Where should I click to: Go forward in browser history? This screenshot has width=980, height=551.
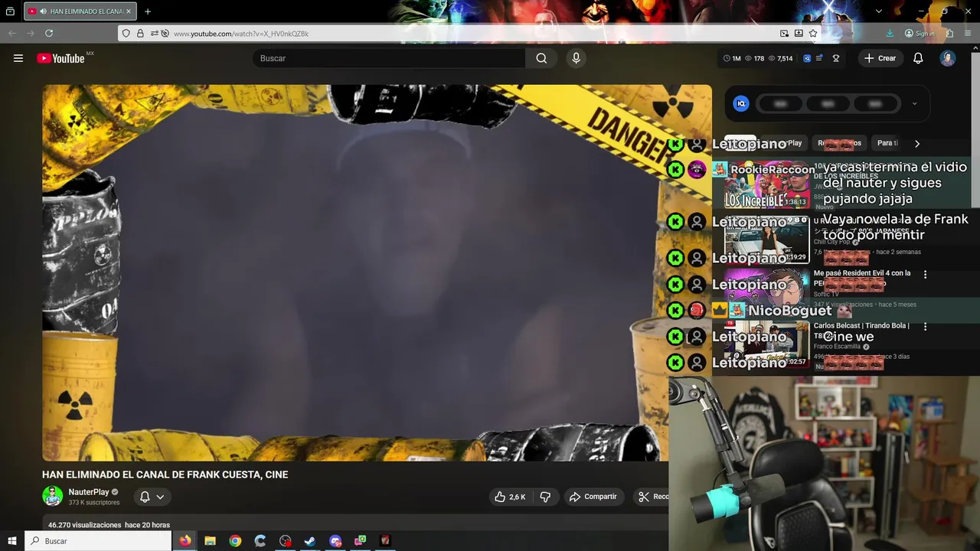[31, 34]
